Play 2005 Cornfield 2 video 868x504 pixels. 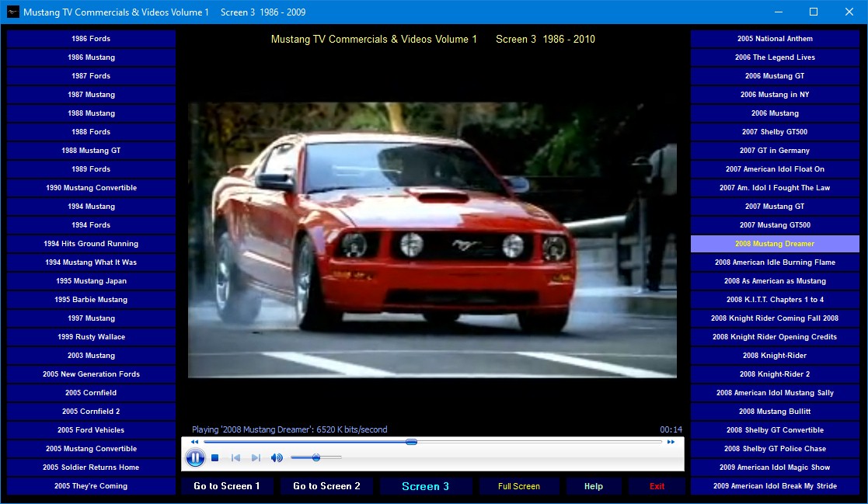[x=92, y=412]
